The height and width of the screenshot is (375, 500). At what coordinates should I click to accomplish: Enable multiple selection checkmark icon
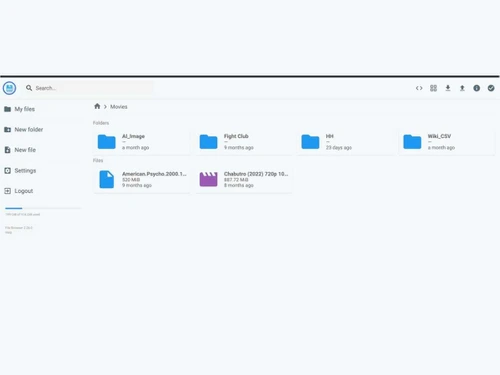[491, 88]
